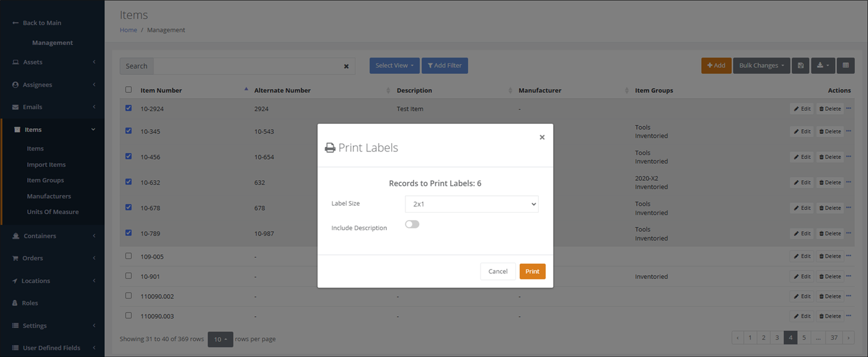Image resolution: width=868 pixels, height=357 pixels.
Task: Uncheck the checkbox for item 10-2924
Action: pyautogui.click(x=128, y=108)
